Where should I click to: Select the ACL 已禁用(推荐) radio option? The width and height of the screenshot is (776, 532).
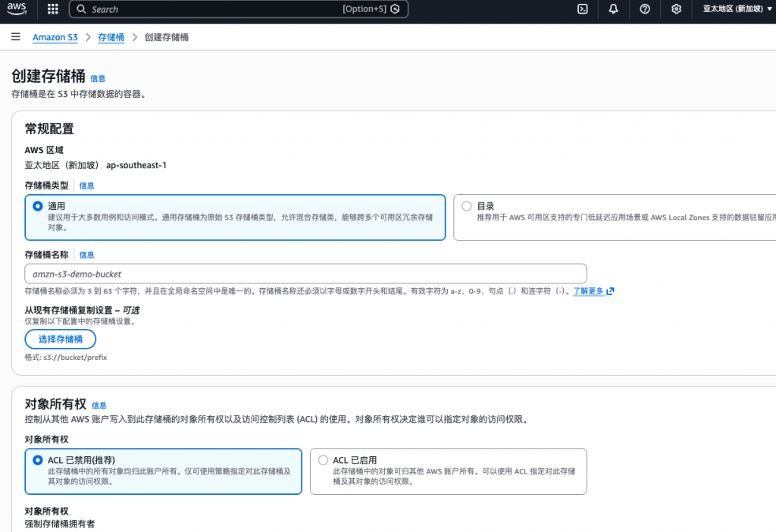(38, 460)
